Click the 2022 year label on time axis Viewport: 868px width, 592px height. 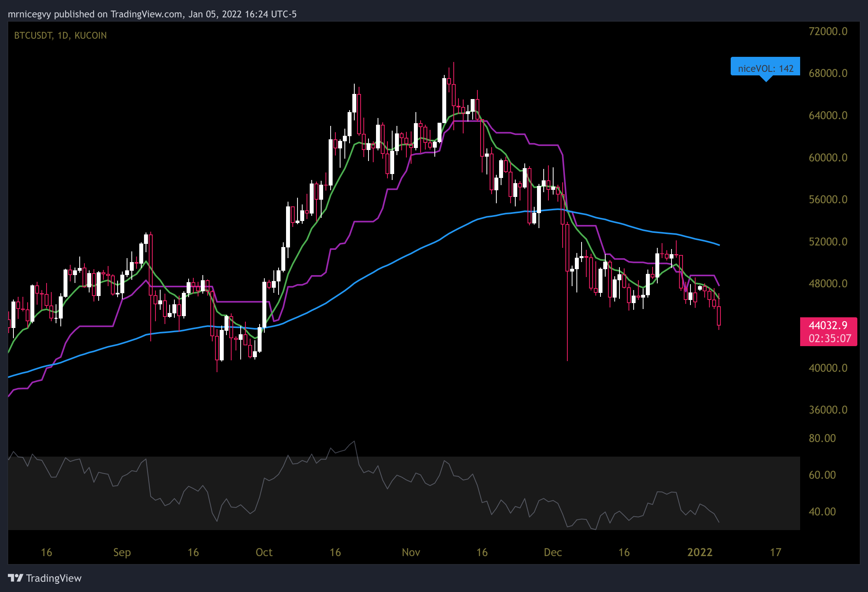700,552
